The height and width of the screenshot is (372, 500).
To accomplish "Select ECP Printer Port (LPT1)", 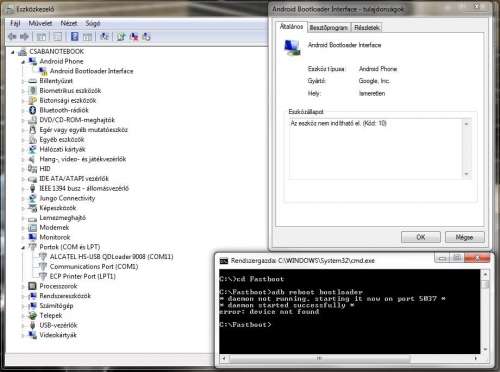I will (x=82, y=276).
